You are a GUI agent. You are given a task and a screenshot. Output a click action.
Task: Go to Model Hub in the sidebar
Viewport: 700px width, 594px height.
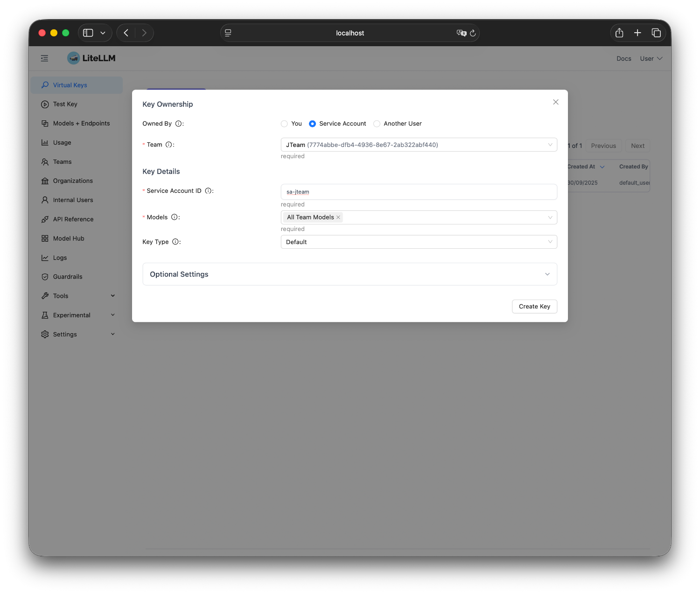69,238
